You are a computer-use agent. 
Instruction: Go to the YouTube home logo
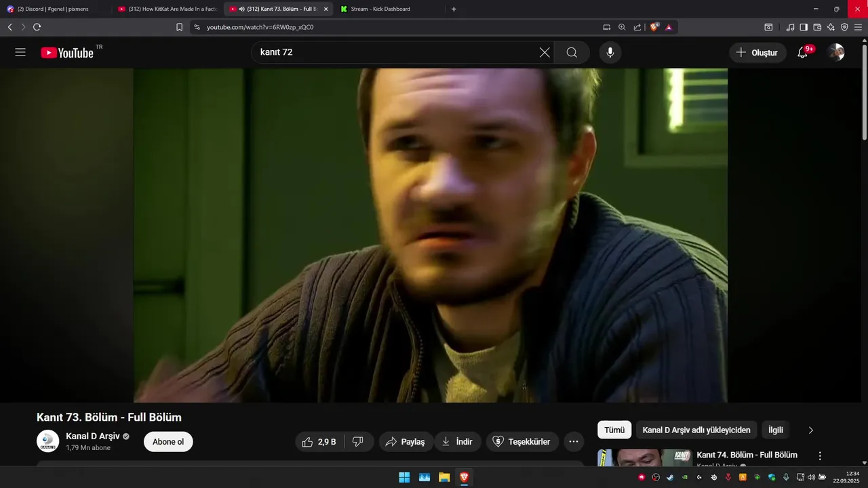point(67,53)
